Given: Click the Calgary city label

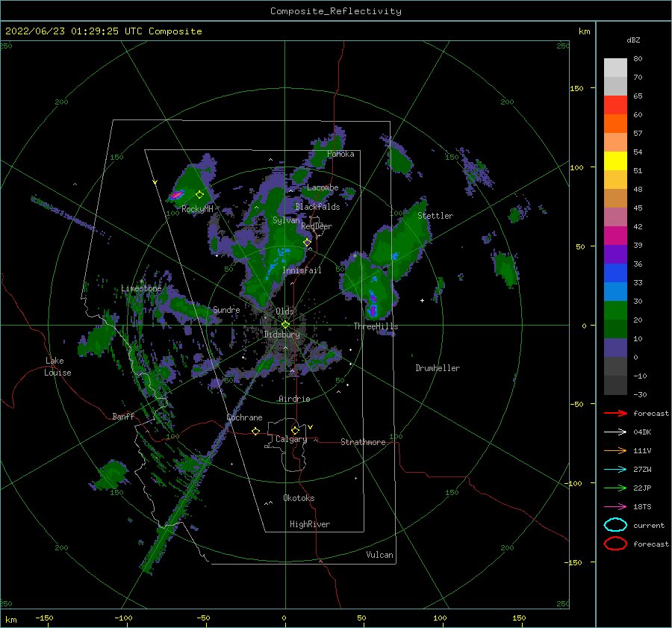Looking at the screenshot, I should (x=291, y=439).
